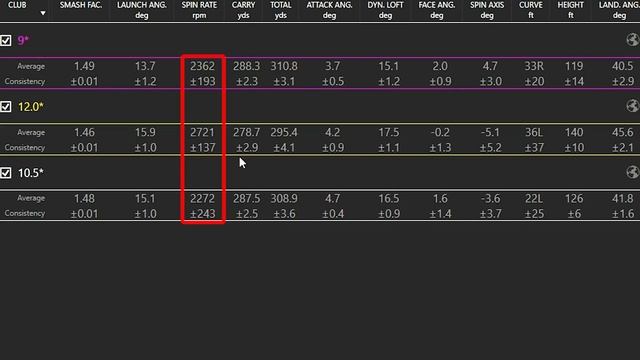Sort by TOTAL yds column header

[280, 10]
